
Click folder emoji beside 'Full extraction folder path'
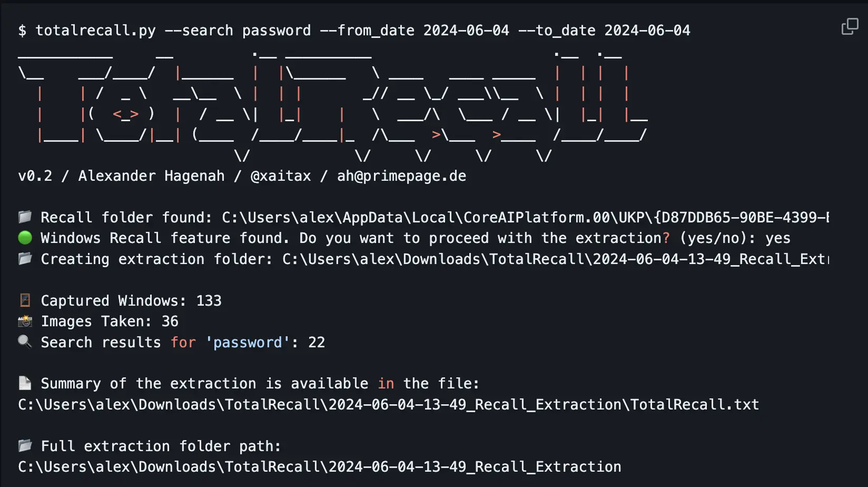click(25, 446)
